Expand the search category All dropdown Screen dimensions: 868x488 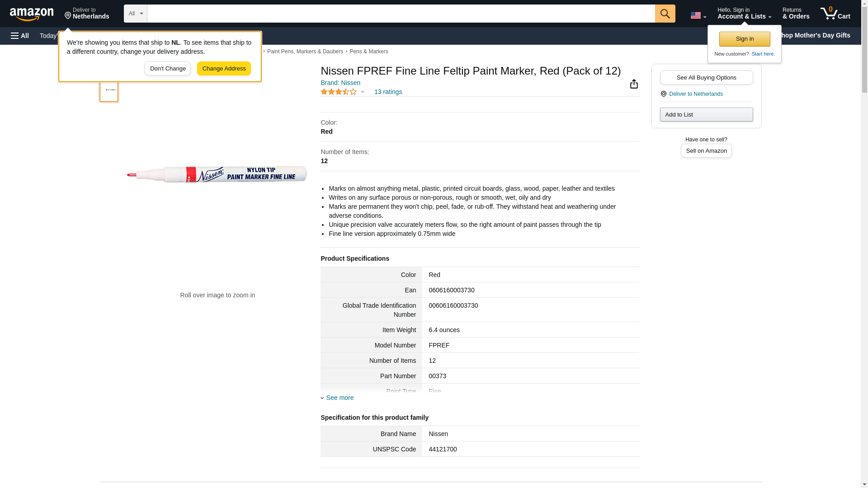click(135, 14)
